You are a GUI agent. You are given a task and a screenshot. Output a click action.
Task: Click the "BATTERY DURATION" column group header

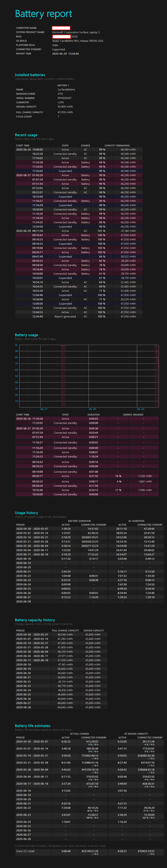tap(79, 521)
